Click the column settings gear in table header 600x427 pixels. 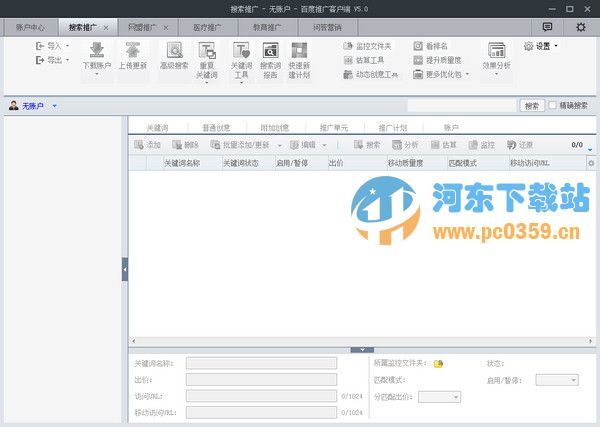click(591, 163)
